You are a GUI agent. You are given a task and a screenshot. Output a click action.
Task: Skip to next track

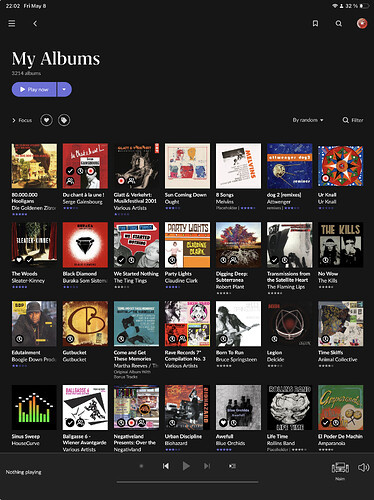pos(207,466)
